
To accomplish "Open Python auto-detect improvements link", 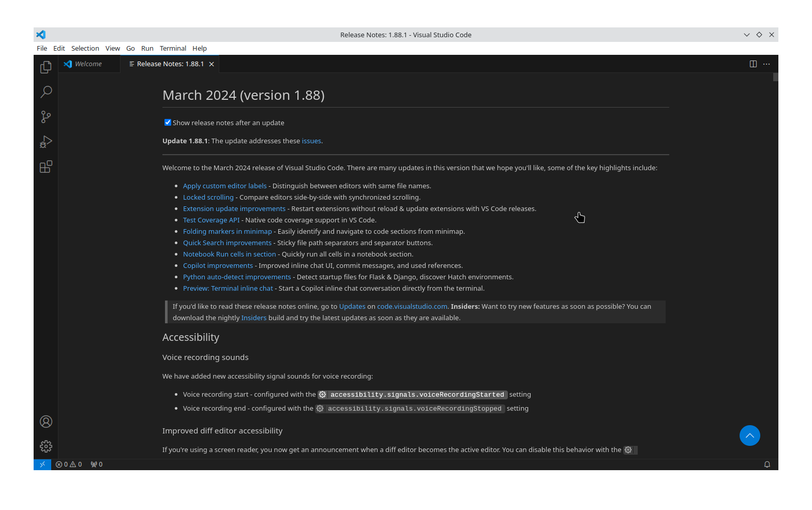I will [237, 277].
